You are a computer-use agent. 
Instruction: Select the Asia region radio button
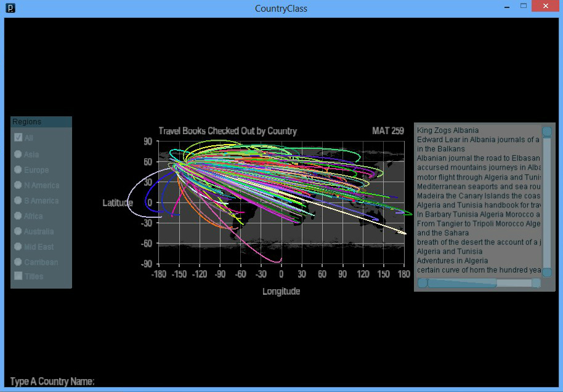point(18,154)
